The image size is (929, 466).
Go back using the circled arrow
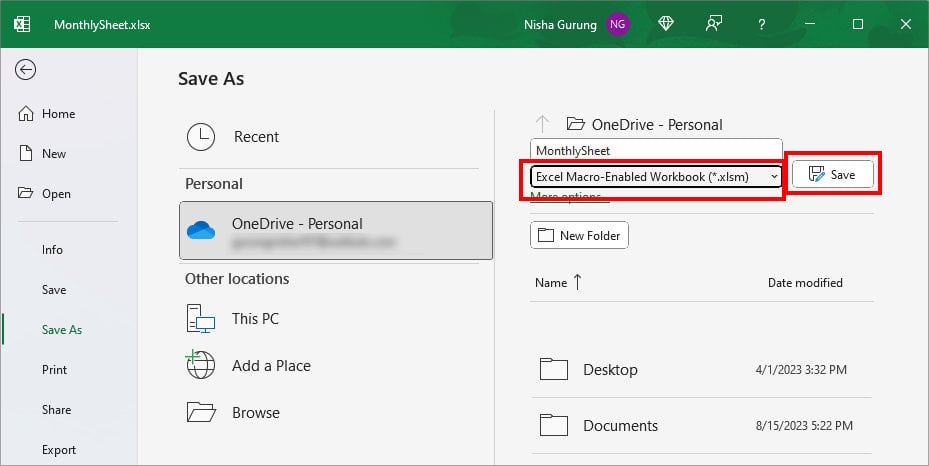(25, 70)
